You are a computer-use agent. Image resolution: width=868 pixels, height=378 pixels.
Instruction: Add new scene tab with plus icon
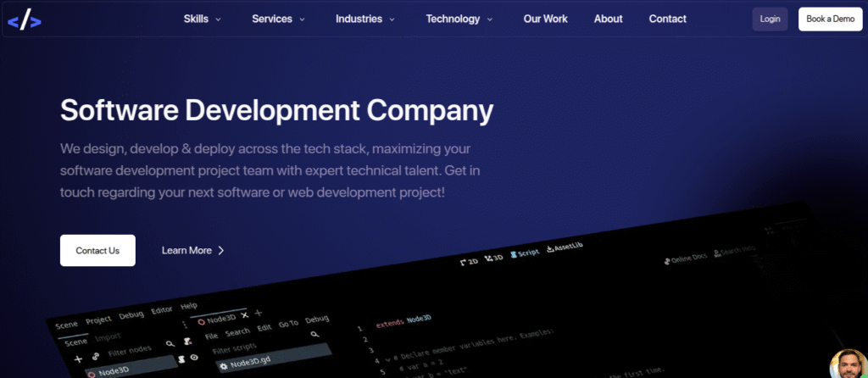point(258,312)
